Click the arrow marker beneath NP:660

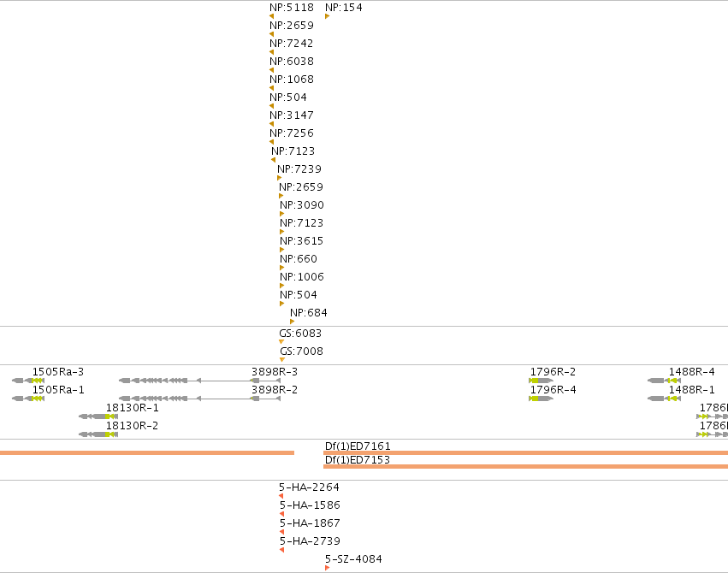(281, 268)
